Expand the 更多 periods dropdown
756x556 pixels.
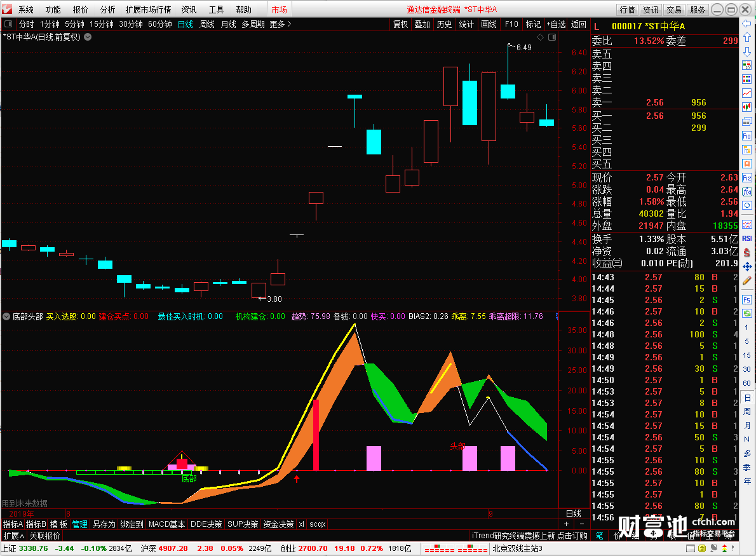tap(280, 24)
